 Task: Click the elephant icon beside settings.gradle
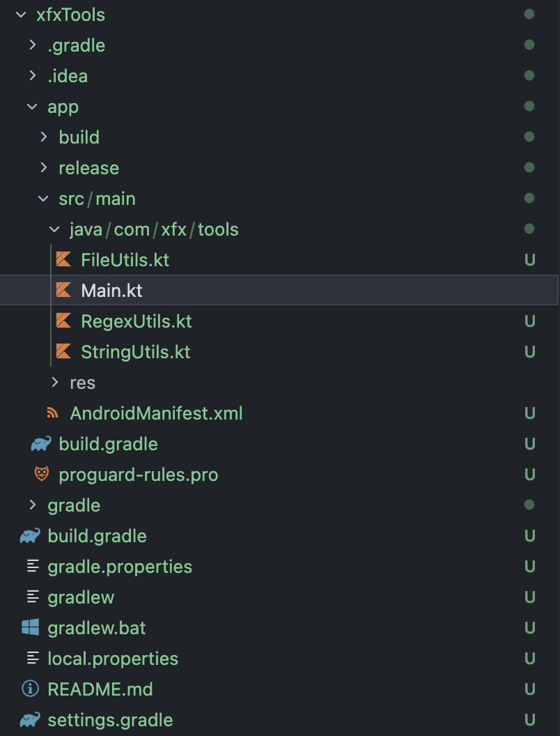(30, 720)
